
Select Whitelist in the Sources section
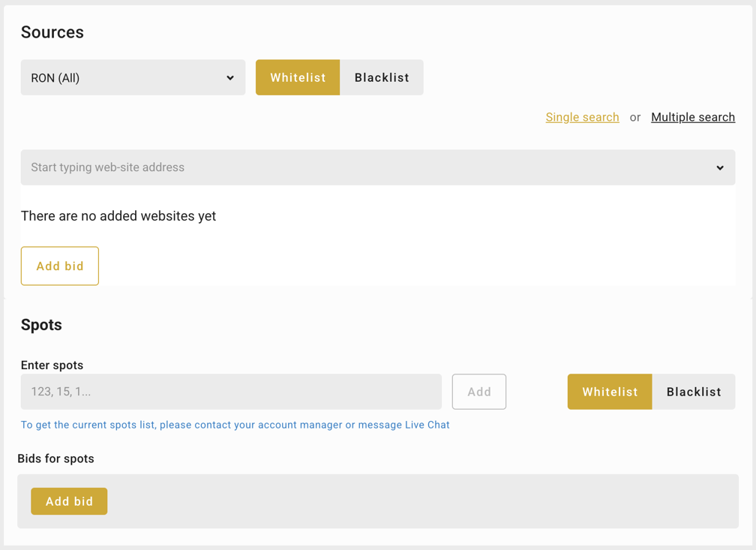(298, 78)
